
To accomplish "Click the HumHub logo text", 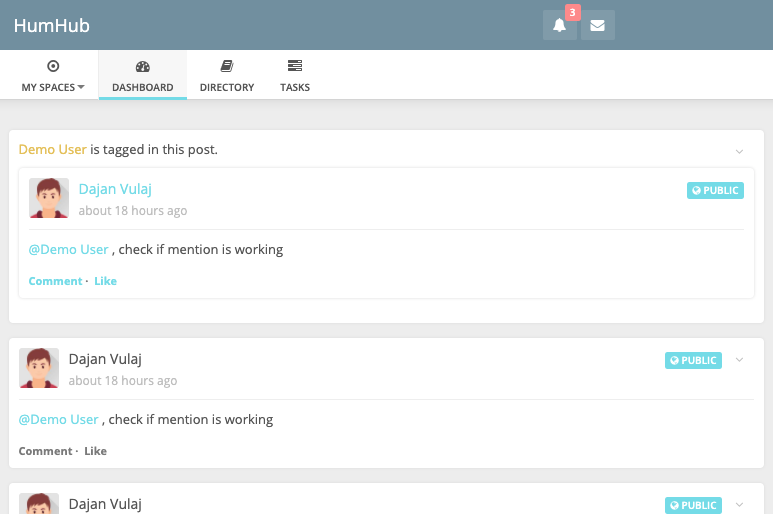I will (52, 26).
